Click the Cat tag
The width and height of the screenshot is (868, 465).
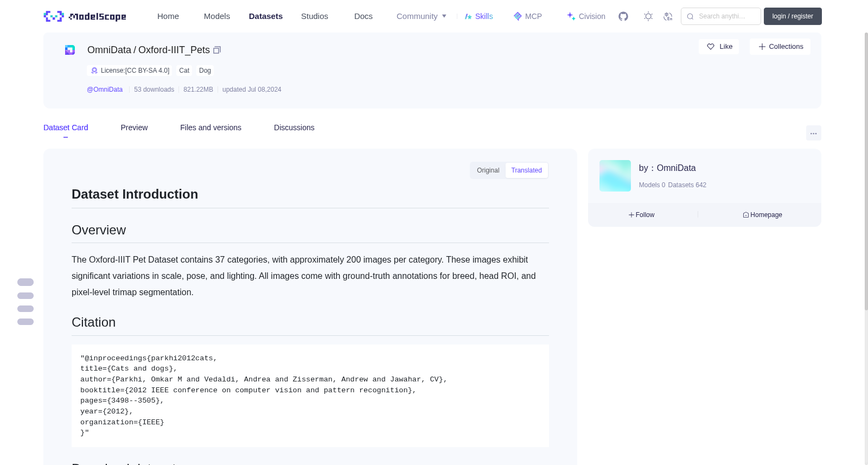point(184,71)
